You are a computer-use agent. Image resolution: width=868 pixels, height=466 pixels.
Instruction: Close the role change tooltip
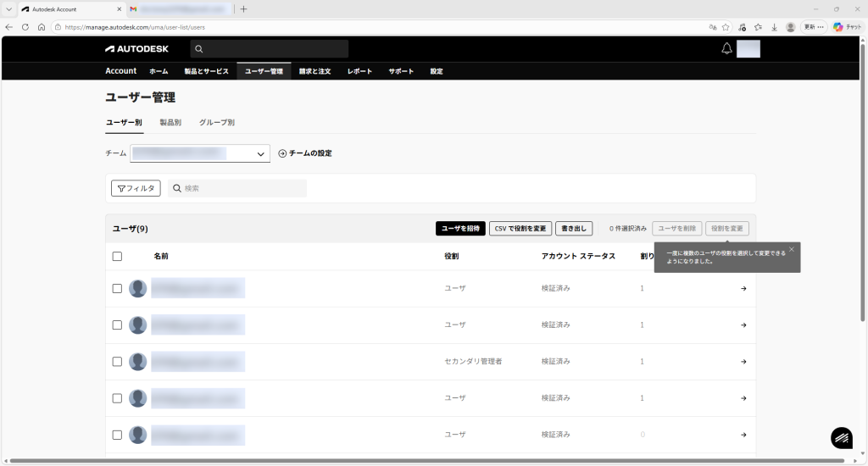click(x=792, y=249)
